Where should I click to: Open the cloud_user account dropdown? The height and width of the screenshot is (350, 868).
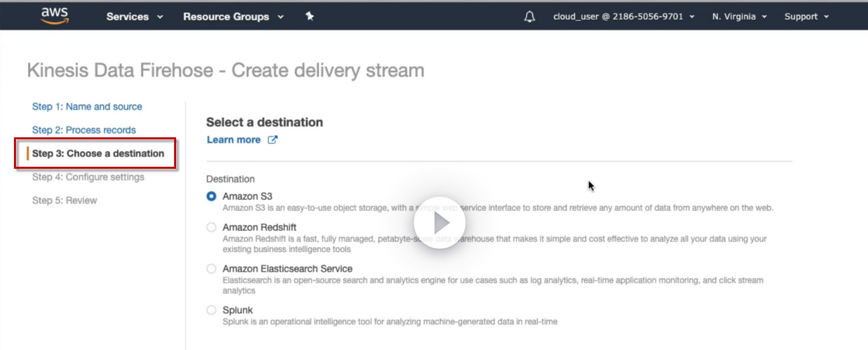[624, 16]
